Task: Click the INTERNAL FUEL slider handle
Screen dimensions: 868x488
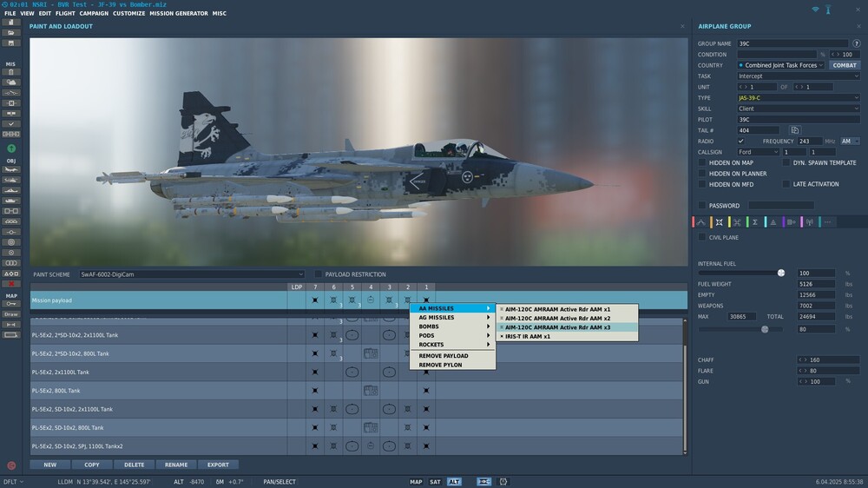Action: (781, 273)
